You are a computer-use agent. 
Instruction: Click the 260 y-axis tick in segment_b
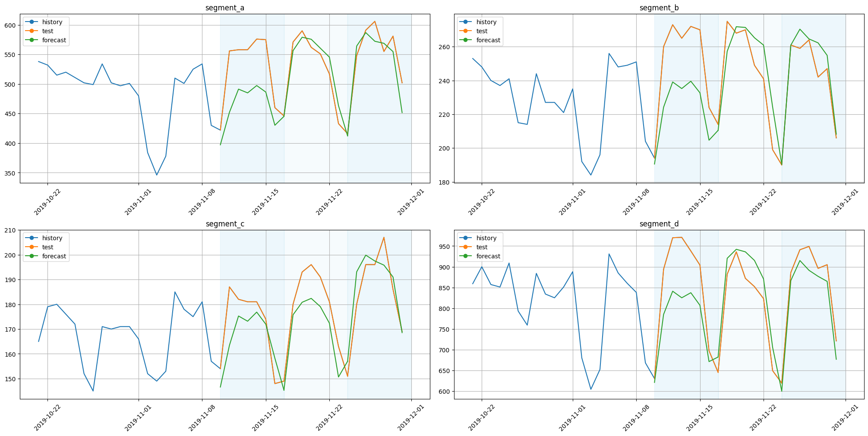pos(445,47)
